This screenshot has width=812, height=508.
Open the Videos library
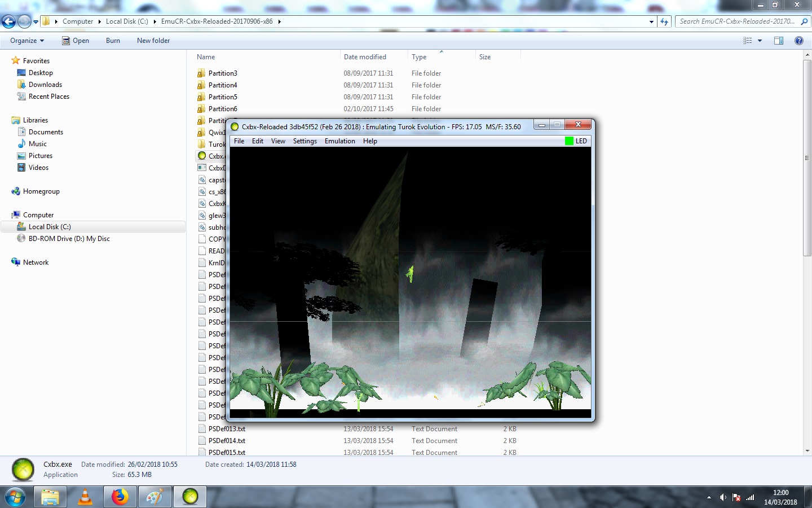pyautogui.click(x=38, y=168)
